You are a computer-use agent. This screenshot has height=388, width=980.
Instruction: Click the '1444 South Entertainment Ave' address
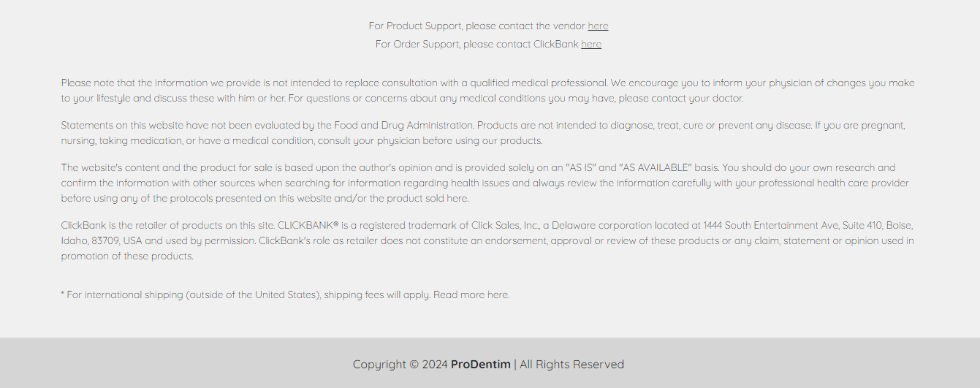pyautogui.click(x=771, y=225)
